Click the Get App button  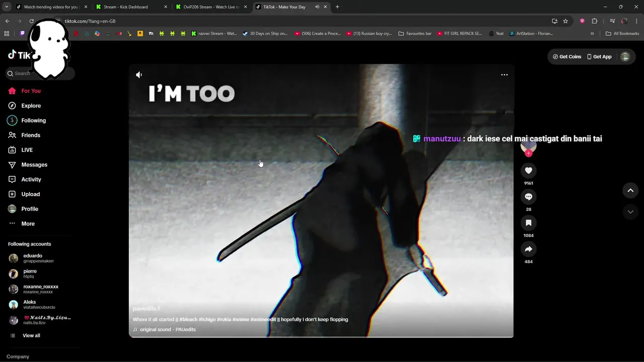pos(599,57)
